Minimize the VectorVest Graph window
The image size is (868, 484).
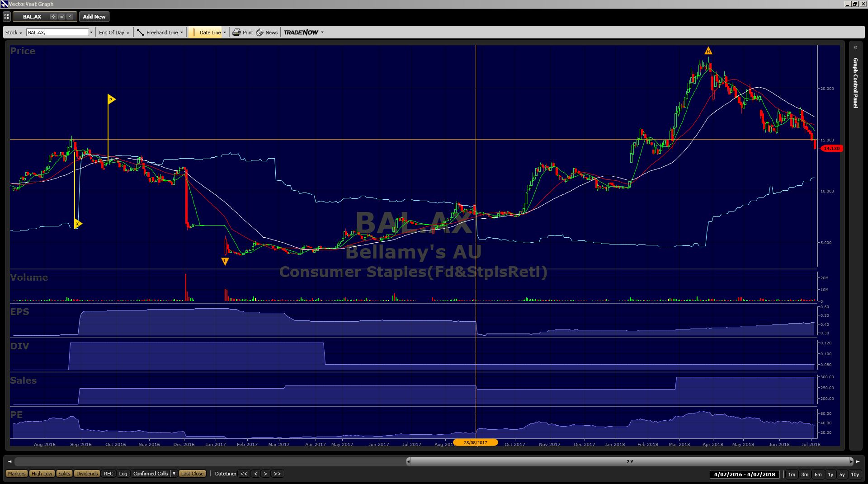tap(848, 4)
